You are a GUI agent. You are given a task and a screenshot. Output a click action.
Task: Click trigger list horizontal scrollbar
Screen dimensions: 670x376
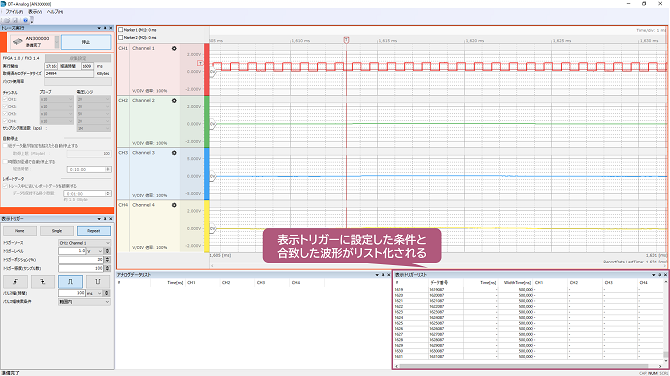coord(527,366)
